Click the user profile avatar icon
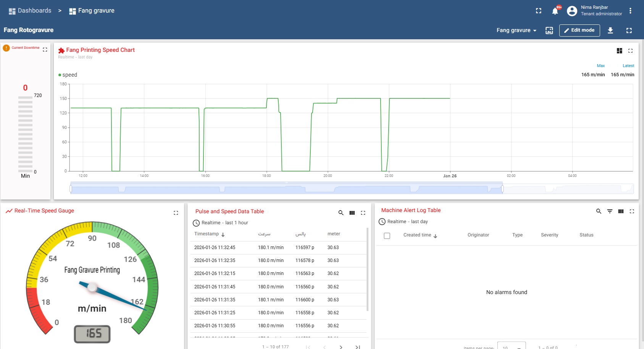 [x=572, y=11]
